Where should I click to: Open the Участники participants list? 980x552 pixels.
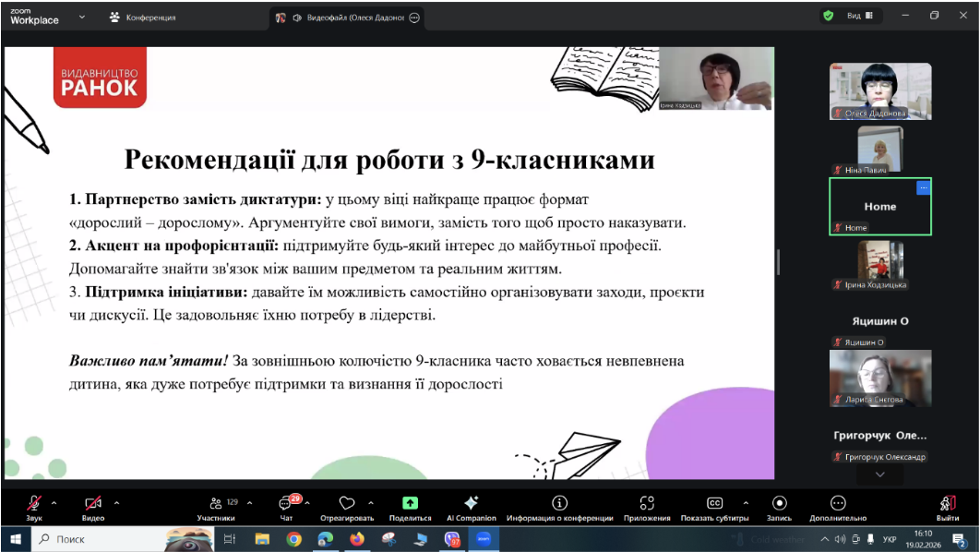tap(216, 508)
